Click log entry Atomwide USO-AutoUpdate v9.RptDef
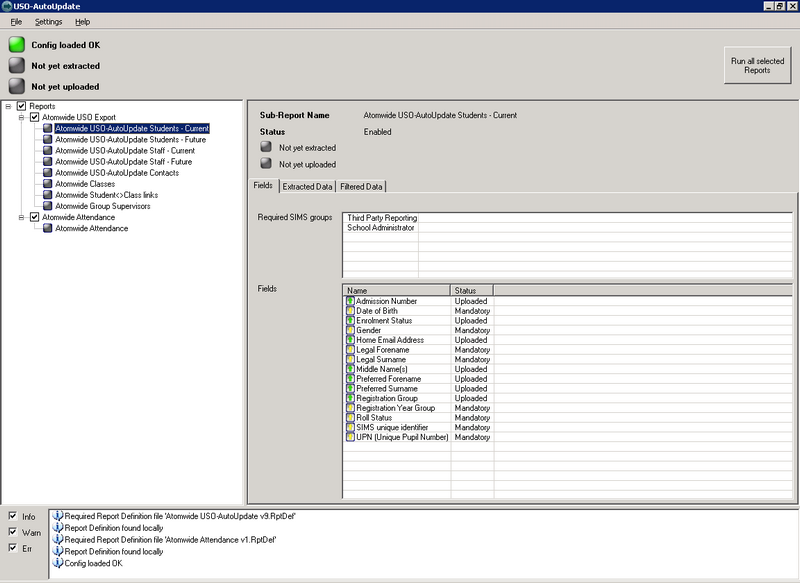This screenshot has width=800, height=583. pos(180,516)
